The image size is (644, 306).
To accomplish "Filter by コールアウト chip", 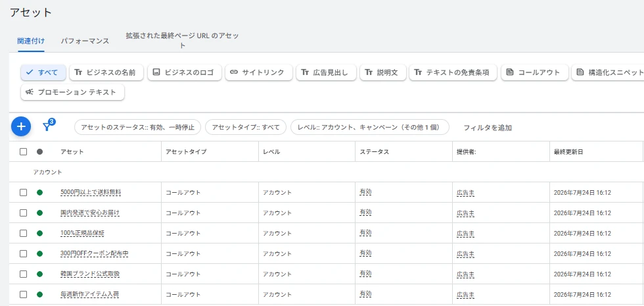I will (x=535, y=72).
